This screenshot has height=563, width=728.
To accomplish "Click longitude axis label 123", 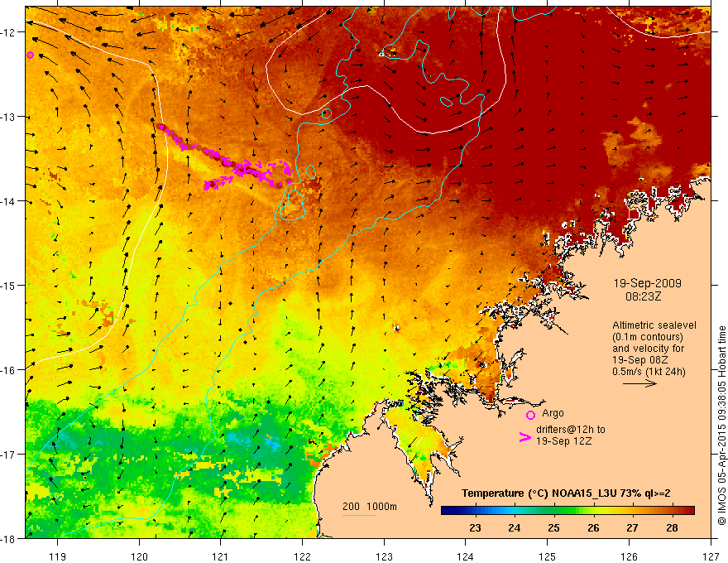I will [384, 556].
